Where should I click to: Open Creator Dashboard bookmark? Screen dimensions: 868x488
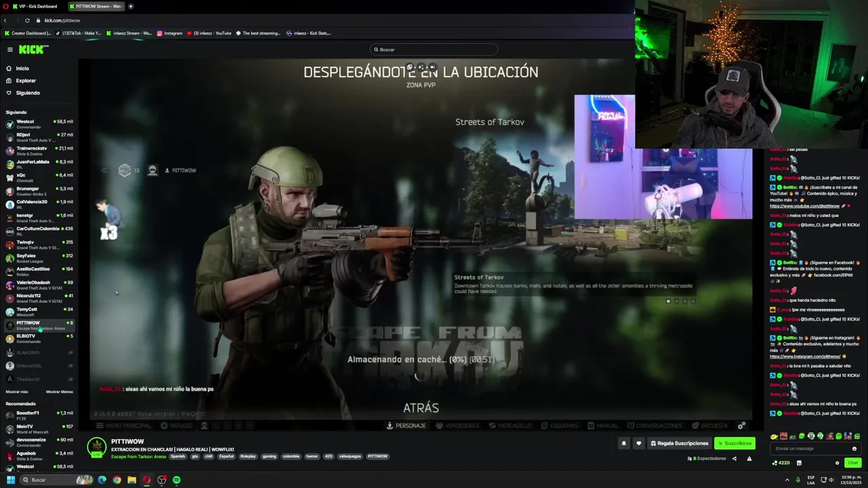(28, 33)
